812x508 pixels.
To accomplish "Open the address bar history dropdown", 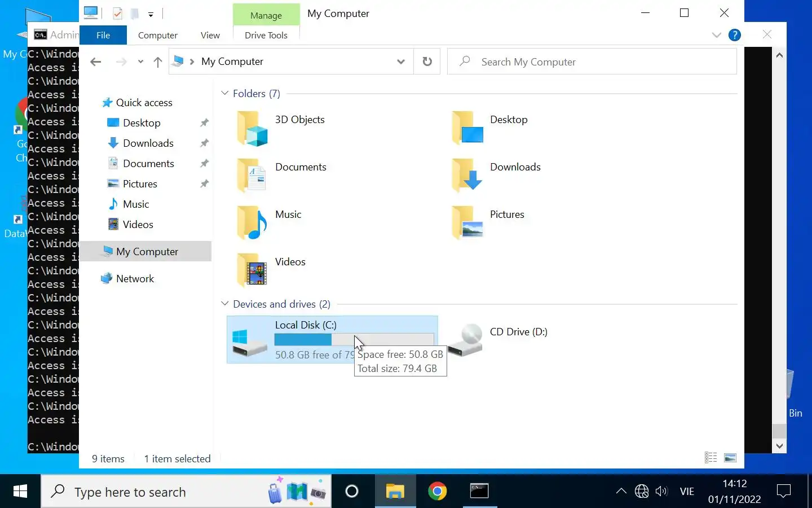I will tap(401, 62).
